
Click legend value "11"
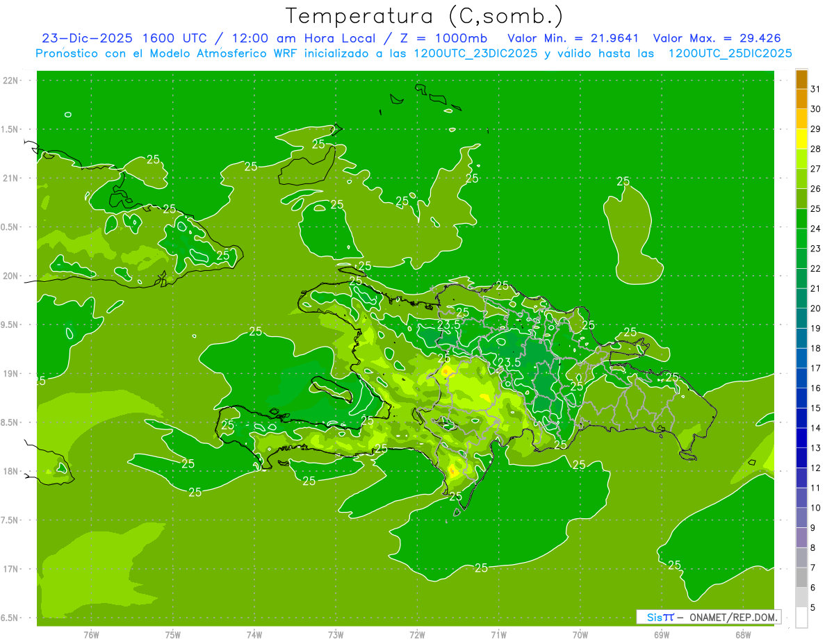pyautogui.click(x=816, y=488)
